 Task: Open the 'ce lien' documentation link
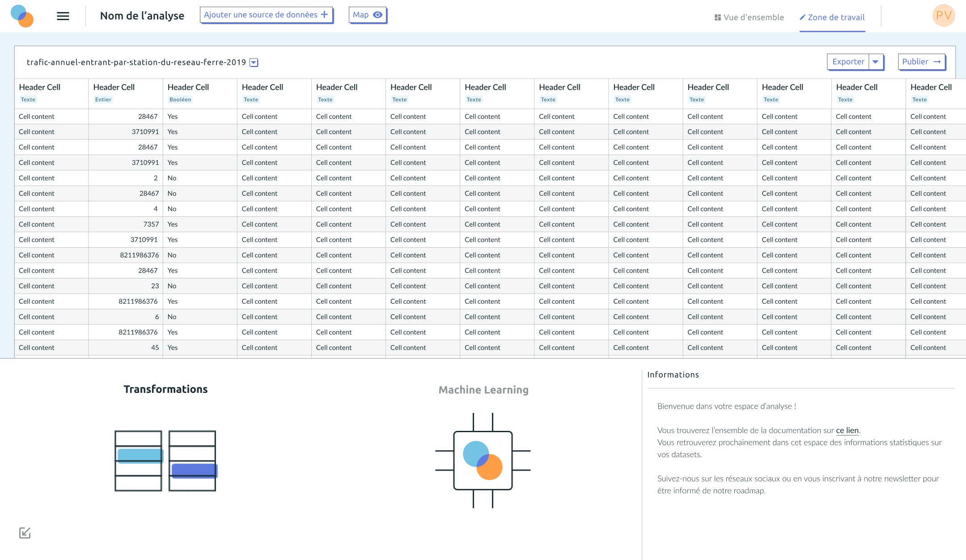[x=847, y=430]
